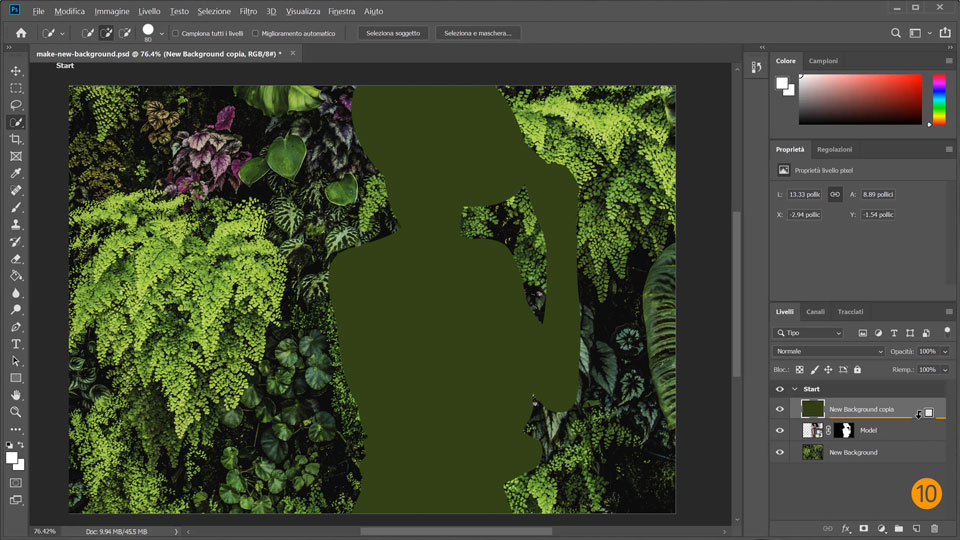Select the Move tool

click(16, 71)
